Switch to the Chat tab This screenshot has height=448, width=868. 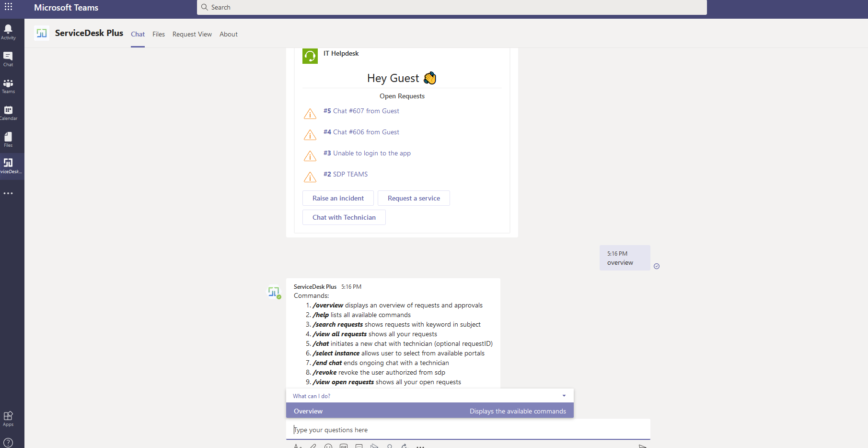(x=138, y=34)
